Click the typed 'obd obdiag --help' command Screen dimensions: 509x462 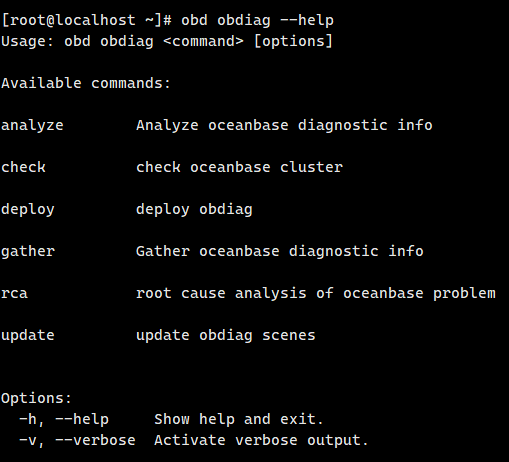tap(257, 21)
